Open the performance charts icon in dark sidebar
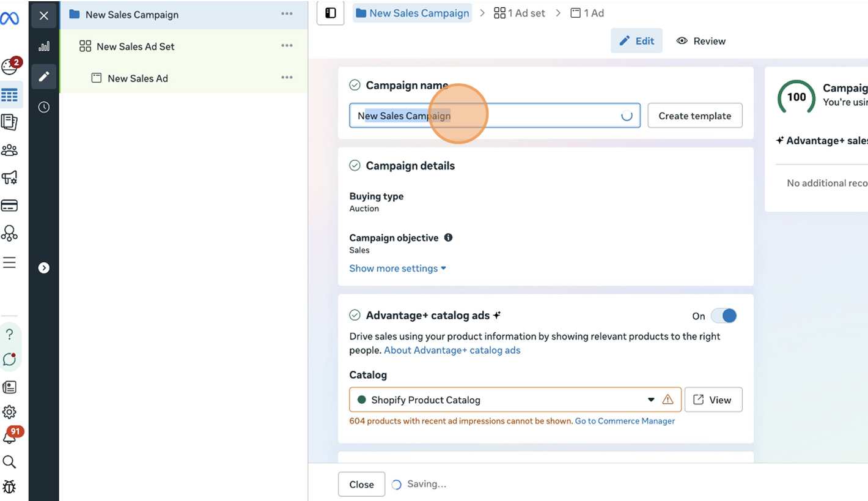868x501 pixels. point(44,46)
